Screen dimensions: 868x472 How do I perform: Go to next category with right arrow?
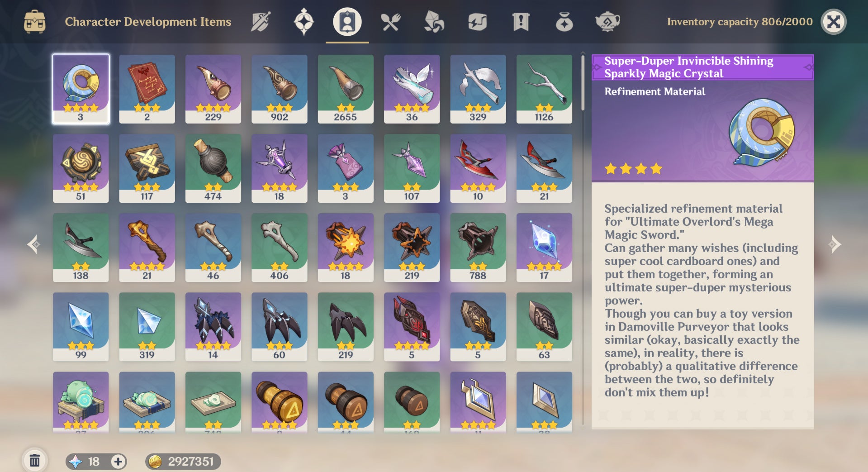pyautogui.click(x=835, y=245)
